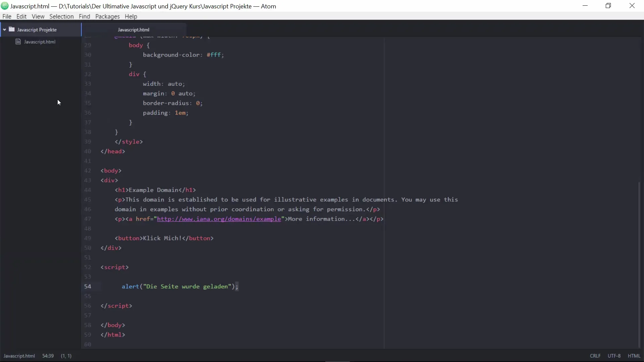The width and height of the screenshot is (644, 362).
Task: Open the Packages menu
Action: [107, 16]
